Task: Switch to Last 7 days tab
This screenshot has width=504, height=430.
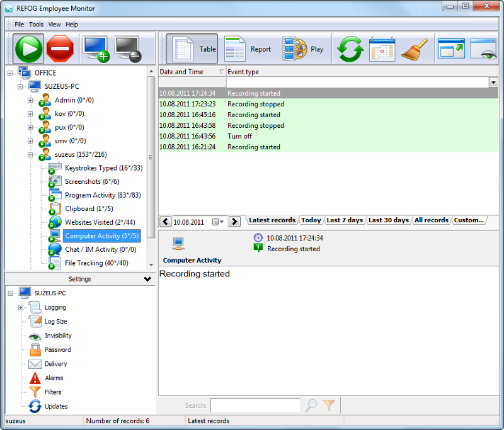Action: click(345, 220)
